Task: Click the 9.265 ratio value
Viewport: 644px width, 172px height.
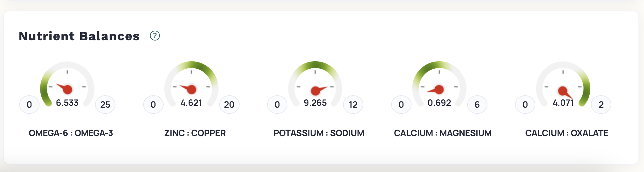Action: (x=315, y=103)
